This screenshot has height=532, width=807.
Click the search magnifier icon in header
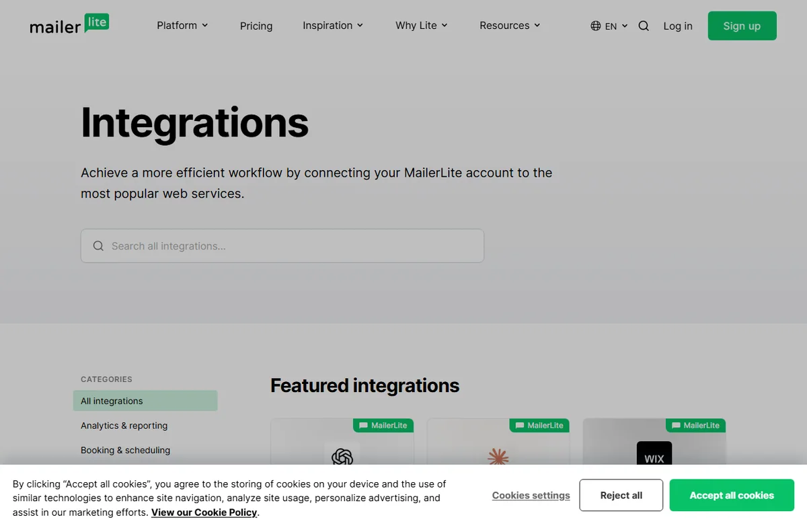click(x=644, y=26)
